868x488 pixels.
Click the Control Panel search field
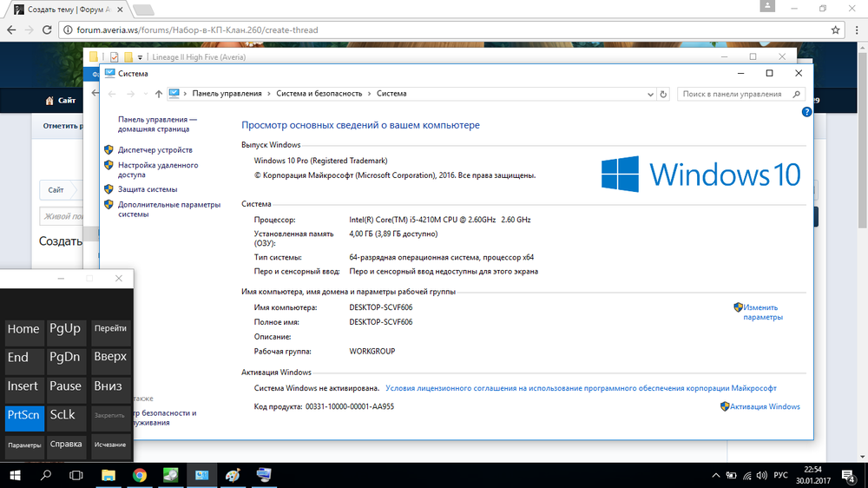736,94
